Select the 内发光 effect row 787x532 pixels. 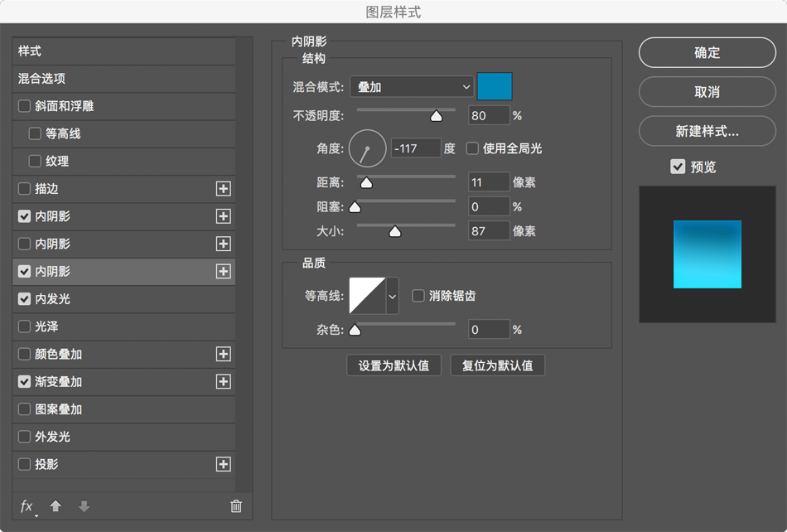[123, 299]
